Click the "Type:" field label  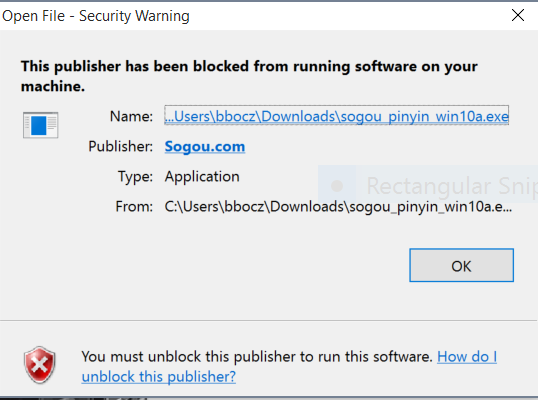[136, 177]
